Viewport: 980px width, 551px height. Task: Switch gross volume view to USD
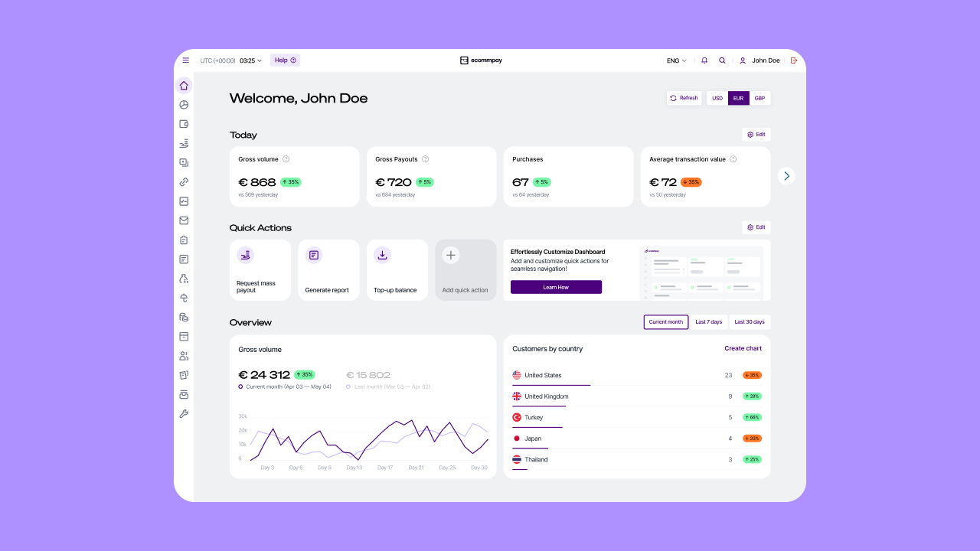coord(717,98)
